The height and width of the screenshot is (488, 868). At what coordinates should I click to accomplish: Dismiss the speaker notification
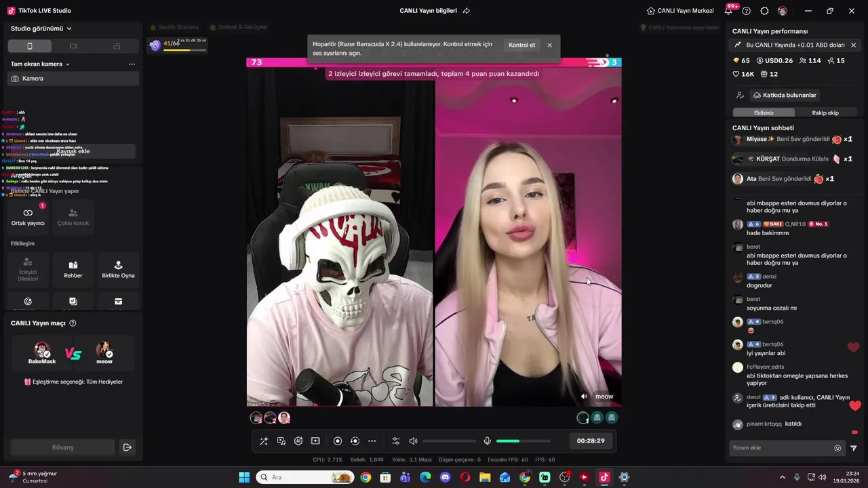click(549, 45)
